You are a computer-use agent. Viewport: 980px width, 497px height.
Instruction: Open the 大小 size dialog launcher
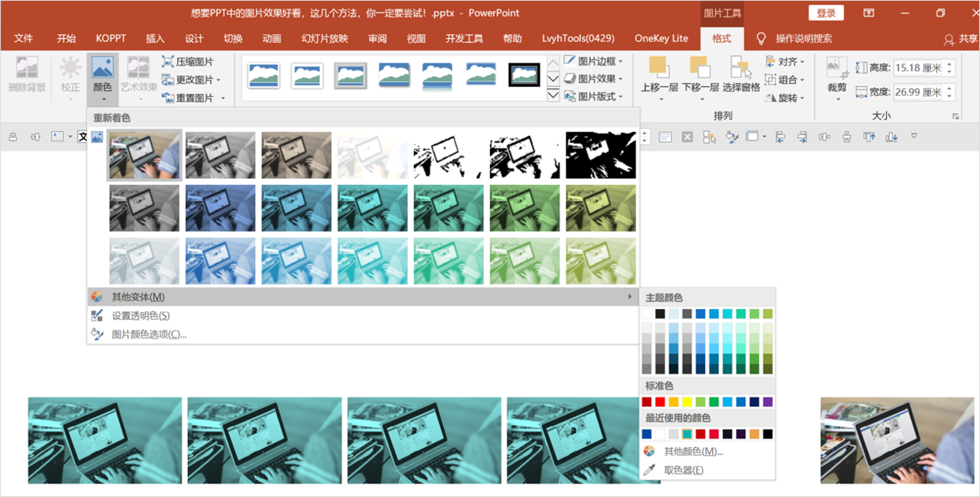[x=955, y=116]
